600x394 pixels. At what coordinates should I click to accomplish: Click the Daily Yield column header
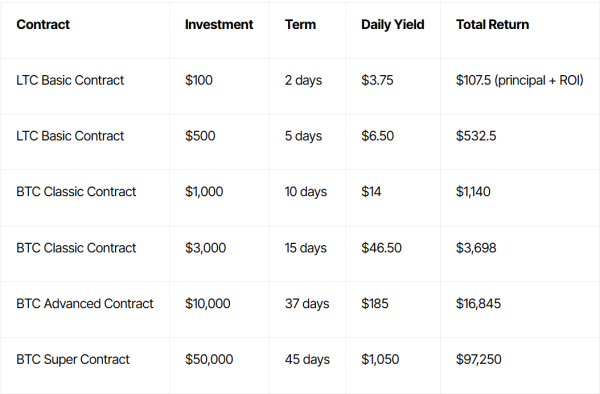tap(393, 24)
